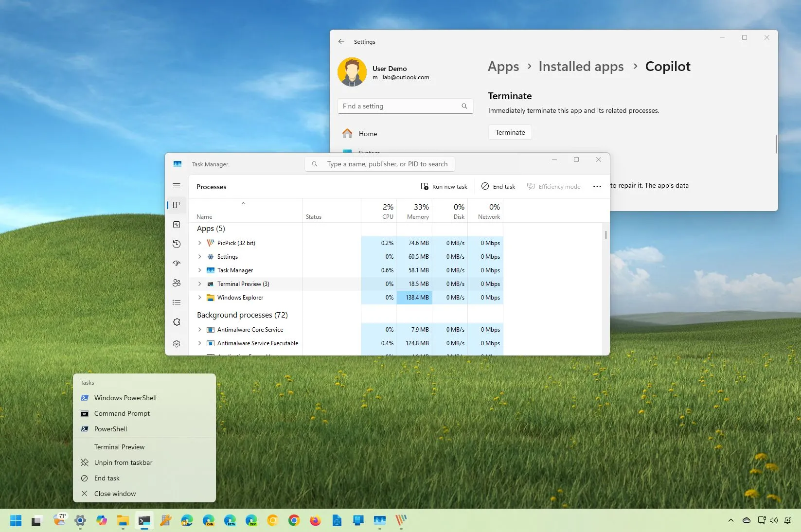
Task: Open the Users page in Task Manager sidebar
Action: (177, 283)
